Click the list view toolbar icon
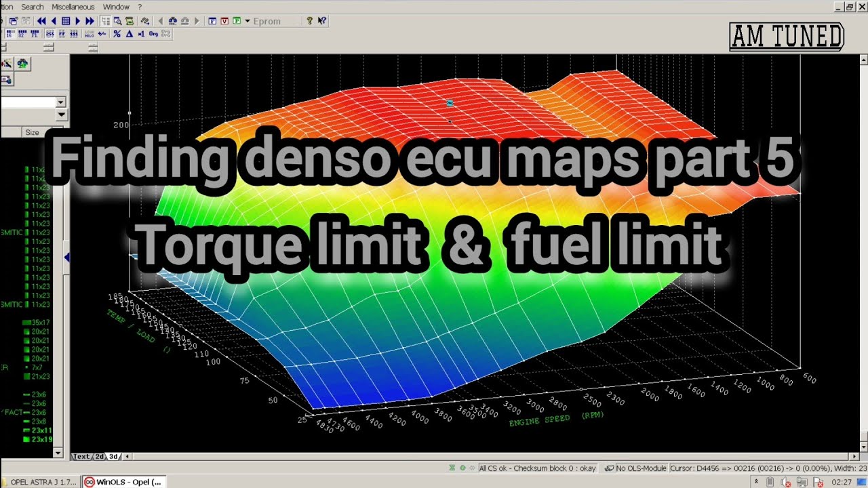The height and width of the screenshot is (488, 868). pos(105,21)
